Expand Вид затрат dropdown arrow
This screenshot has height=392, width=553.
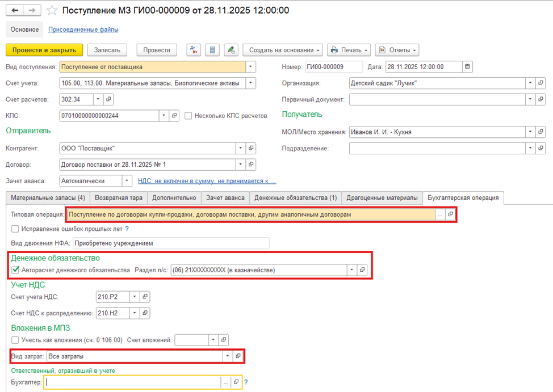coord(228,356)
